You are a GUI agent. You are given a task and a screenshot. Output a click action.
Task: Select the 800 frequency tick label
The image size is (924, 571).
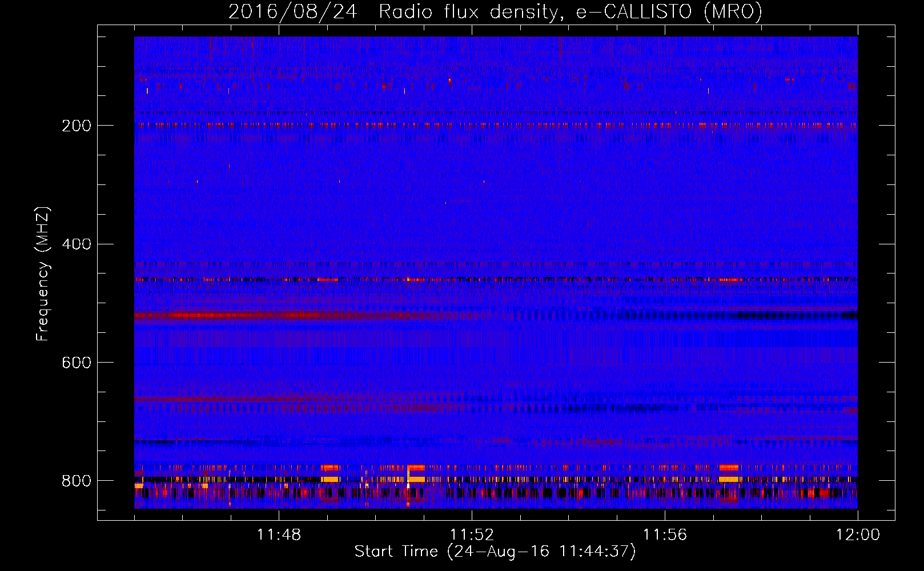(x=77, y=481)
